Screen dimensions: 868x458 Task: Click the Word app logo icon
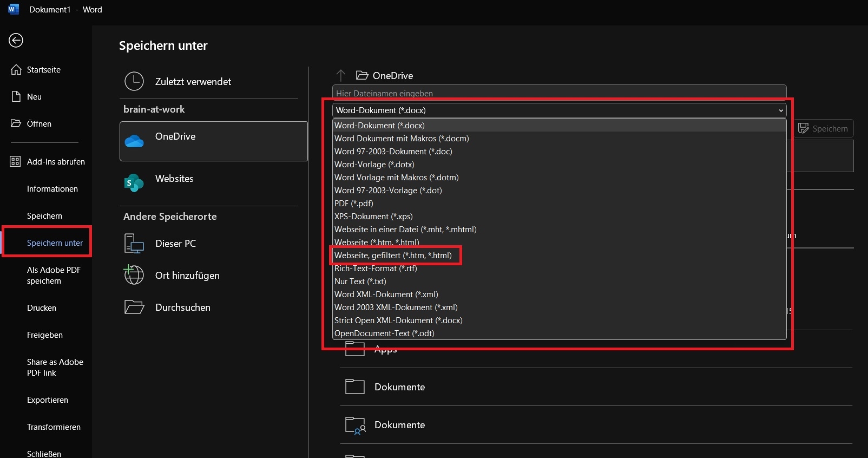(x=14, y=9)
